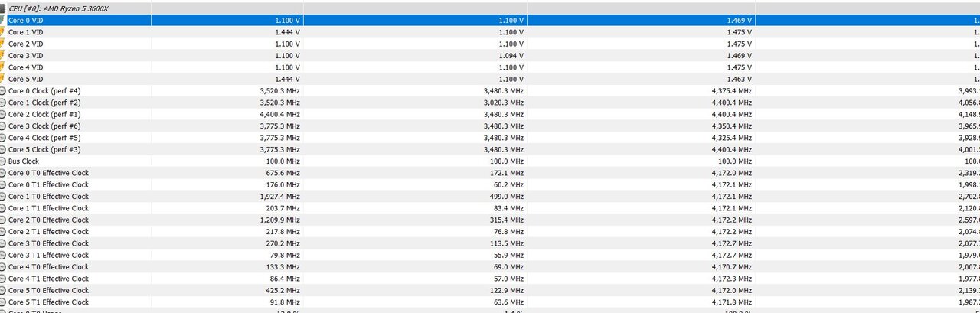Click the 4,350.4 MHz value

pyautogui.click(x=732, y=126)
